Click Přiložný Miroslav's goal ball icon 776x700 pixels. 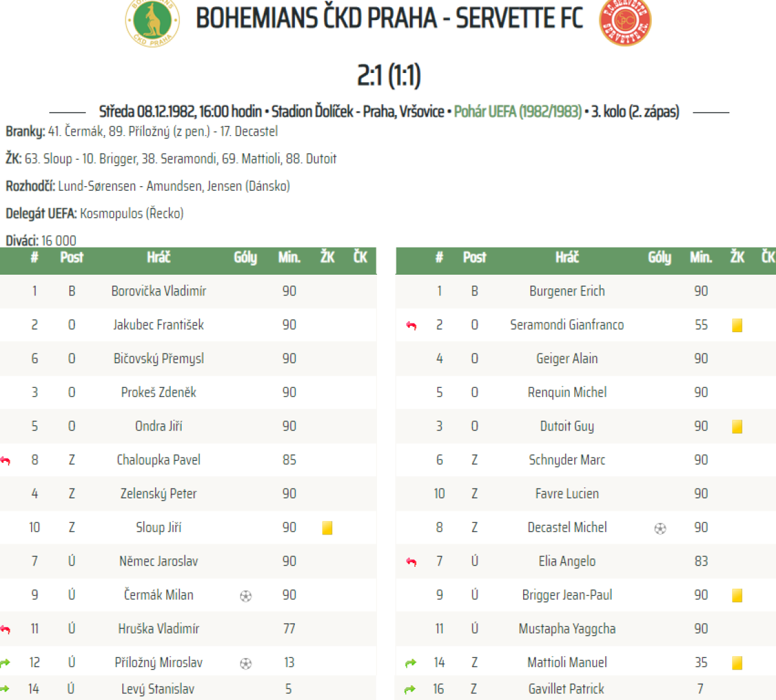246,663
